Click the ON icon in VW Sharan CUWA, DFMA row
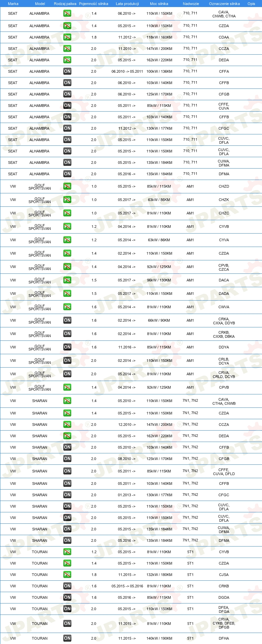The width and height of the screenshot is (262, 644). pyautogui.click(x=67, y=529)
